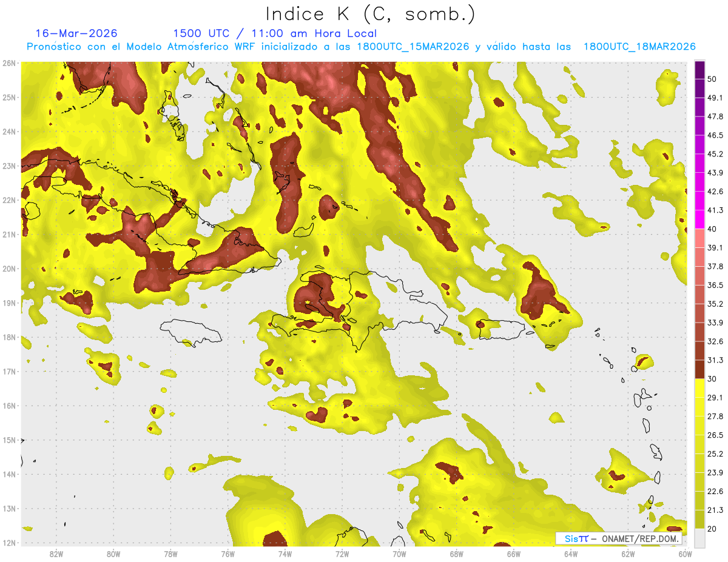Click longitude label "72W"
The image size is (728, 562).
tap(342, 554)
